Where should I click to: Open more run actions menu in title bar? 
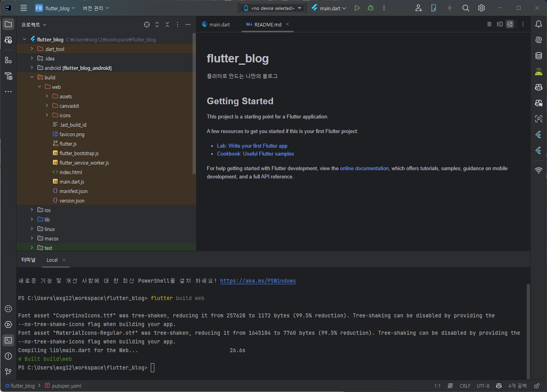click(x=384, y=8)
